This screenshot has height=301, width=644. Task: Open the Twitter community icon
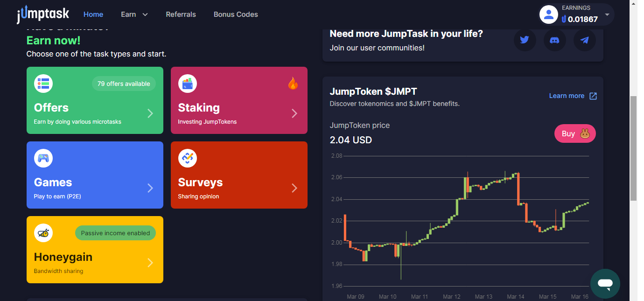click(525, 40)
